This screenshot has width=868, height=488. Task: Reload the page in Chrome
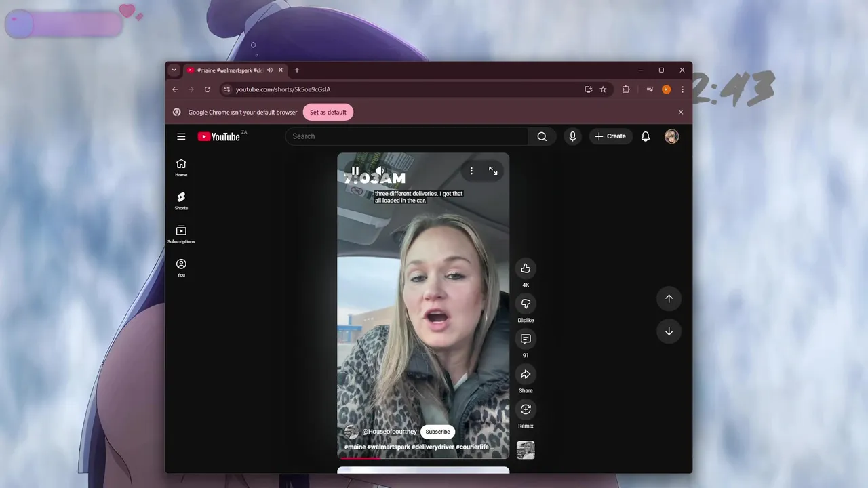208,89
